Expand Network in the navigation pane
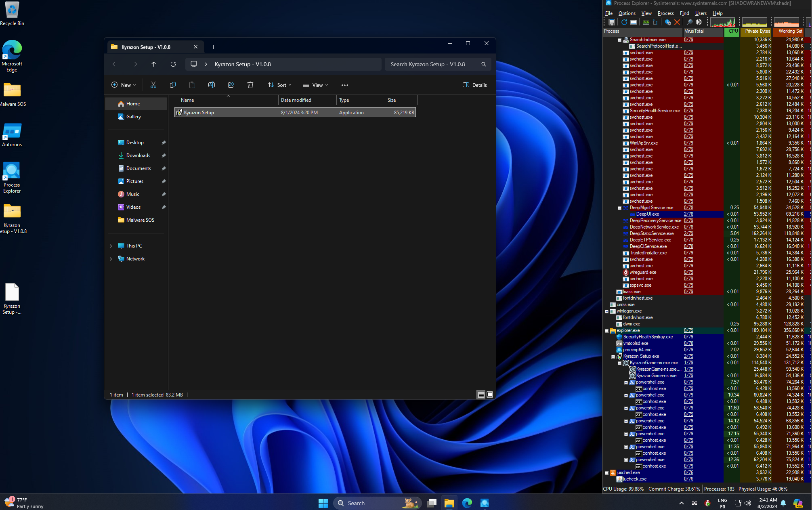 pos(111,259)
